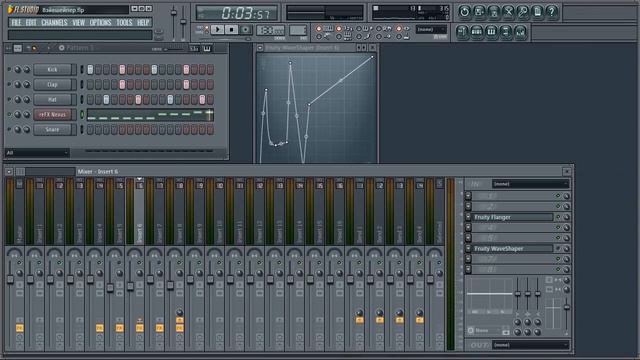The image size is (640, 360).
Task: Open the graph editor icon in channel rack
Action: [194, 49]
